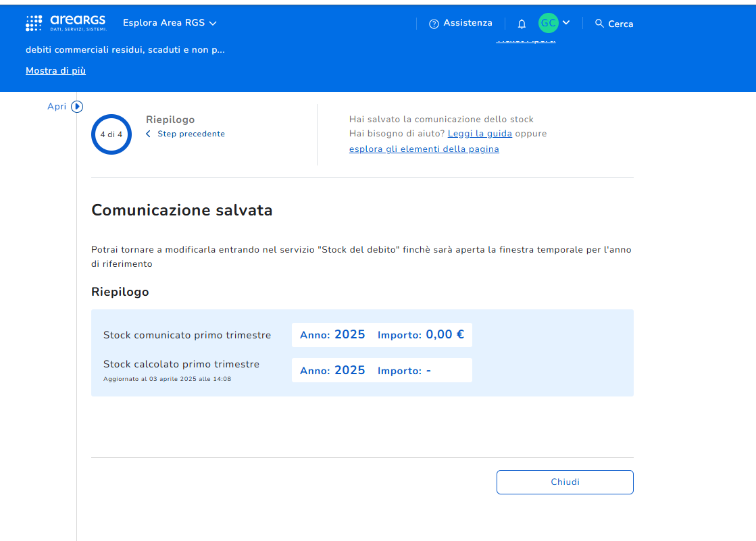
Task: Click the Apri circled arrow icon
Action: click(x=77, y=107)
